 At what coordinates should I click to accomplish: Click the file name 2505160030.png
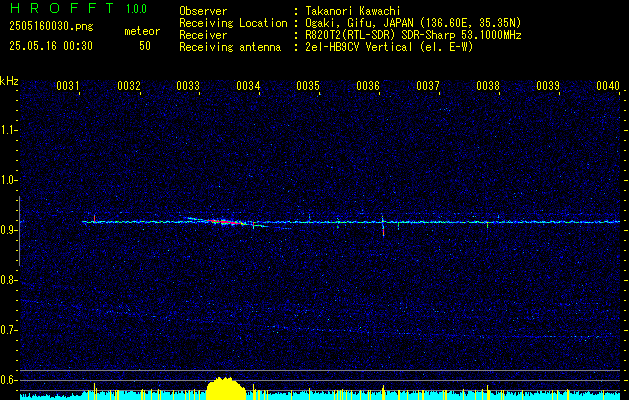pyautogui.click(x=51, y=26)
